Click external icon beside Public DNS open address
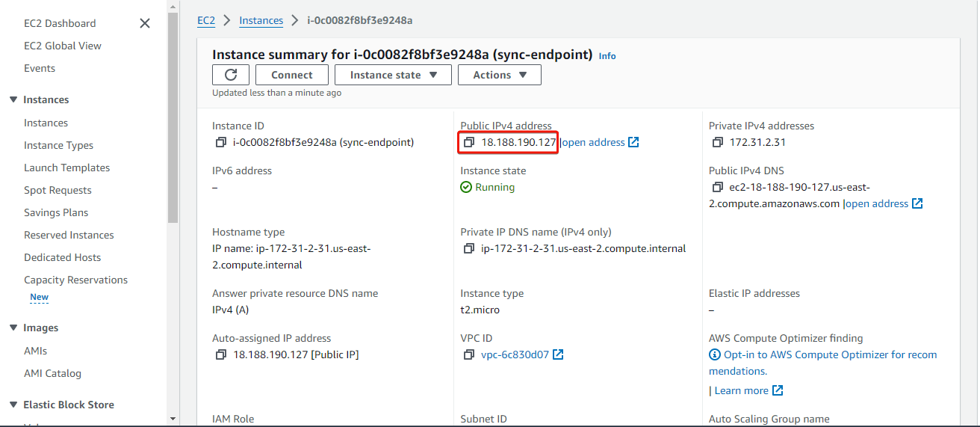 917,203
